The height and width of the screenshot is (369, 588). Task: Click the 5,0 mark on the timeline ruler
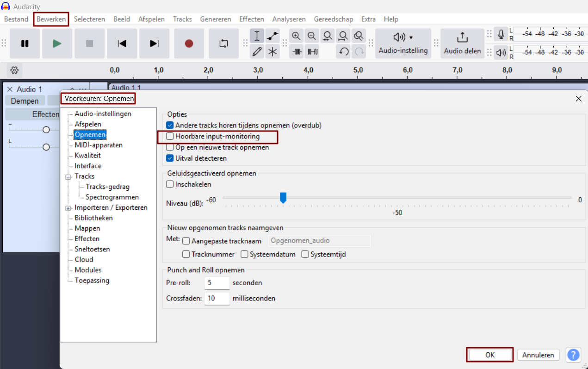358,70
